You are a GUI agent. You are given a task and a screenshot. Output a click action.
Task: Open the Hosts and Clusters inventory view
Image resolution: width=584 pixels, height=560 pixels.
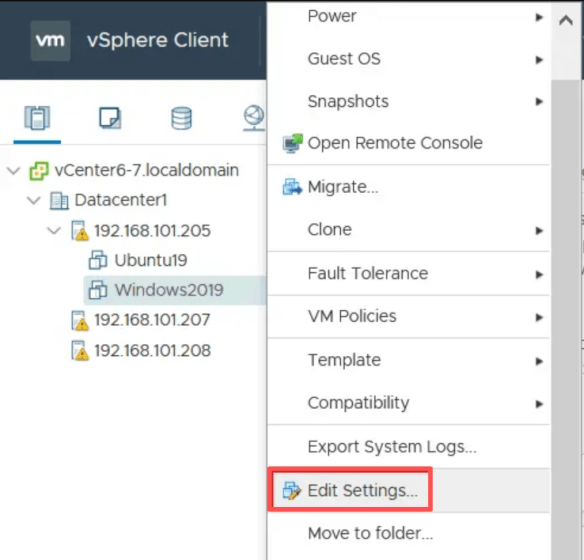(37, 118)
